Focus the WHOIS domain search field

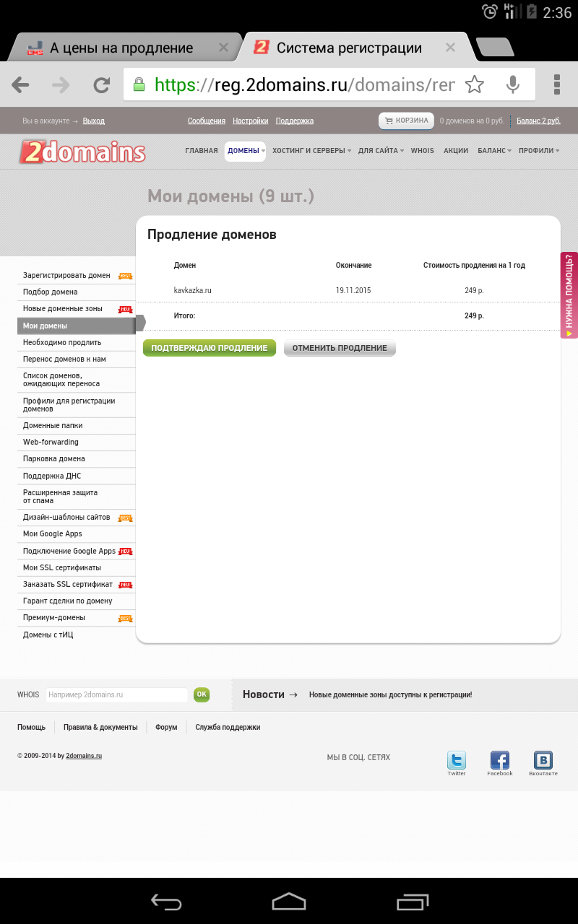click(116, 694)
